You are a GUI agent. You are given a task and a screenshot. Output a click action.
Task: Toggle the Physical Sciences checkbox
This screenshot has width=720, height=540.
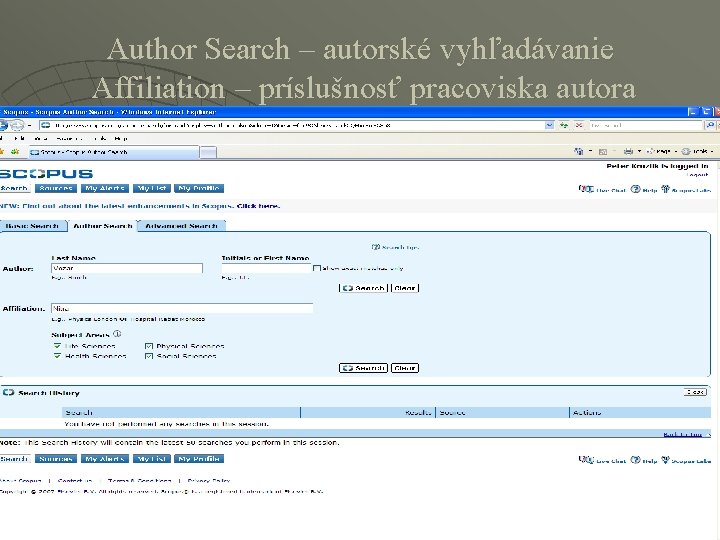click(149, 346)
